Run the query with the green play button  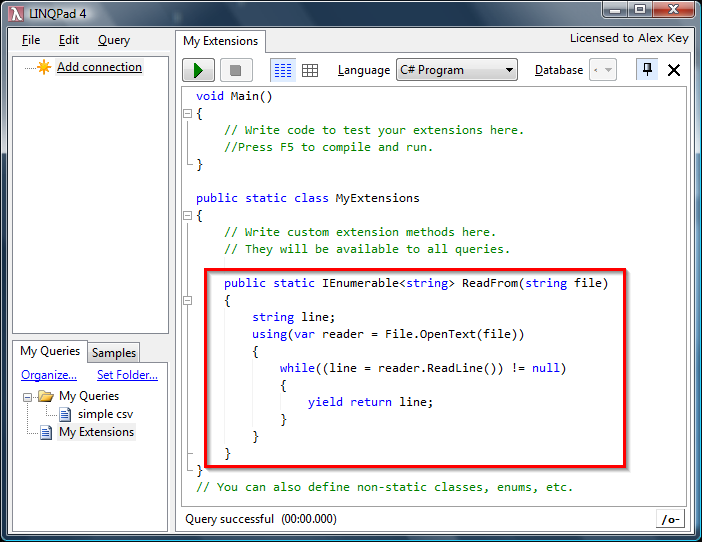click(198, 70)
